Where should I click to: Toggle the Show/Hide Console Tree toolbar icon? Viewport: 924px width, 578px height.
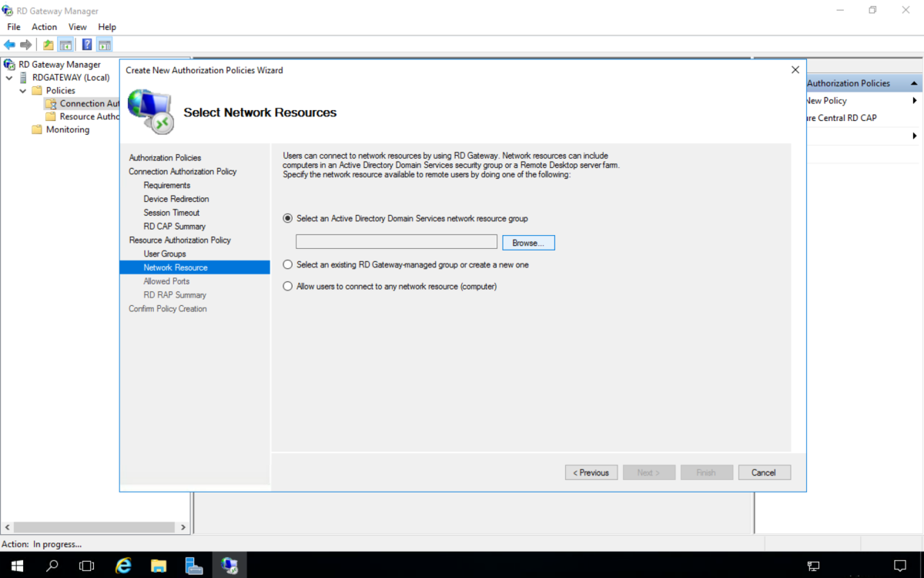[x=65, y=44]
